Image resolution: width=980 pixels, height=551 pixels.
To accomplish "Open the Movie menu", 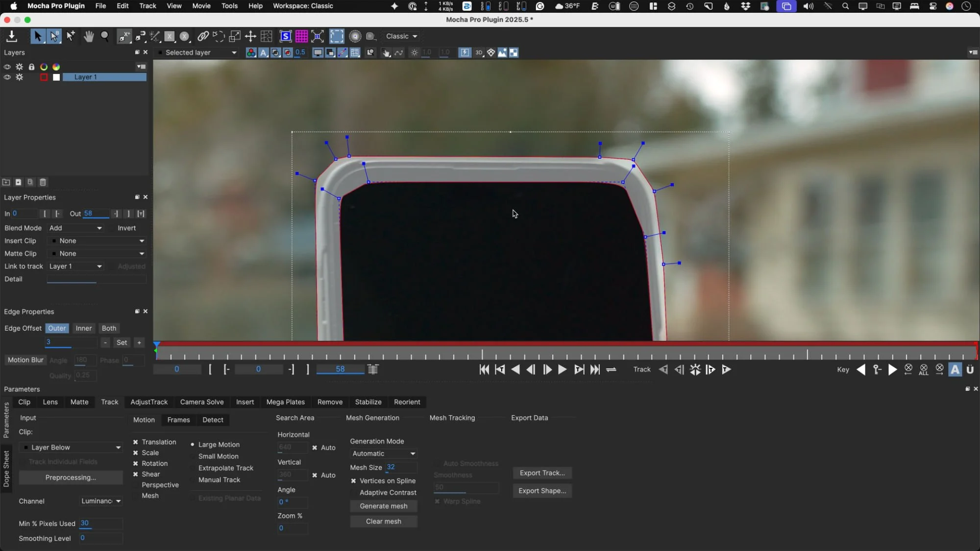I will [x=201, y=6].
